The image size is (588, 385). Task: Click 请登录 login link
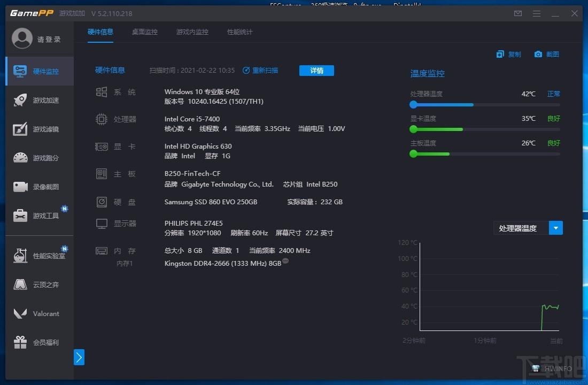49,40
